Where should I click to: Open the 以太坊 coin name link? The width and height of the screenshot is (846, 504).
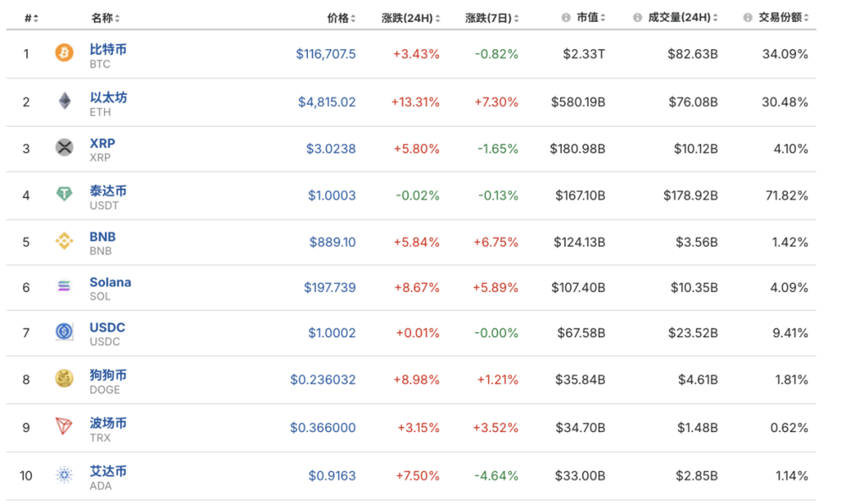pyautogui.click(x=108, y=97)
